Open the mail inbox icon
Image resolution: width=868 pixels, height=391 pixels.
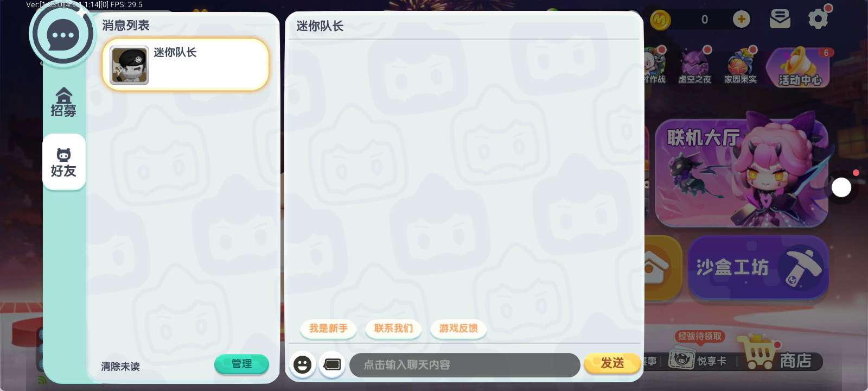(780, 19)
